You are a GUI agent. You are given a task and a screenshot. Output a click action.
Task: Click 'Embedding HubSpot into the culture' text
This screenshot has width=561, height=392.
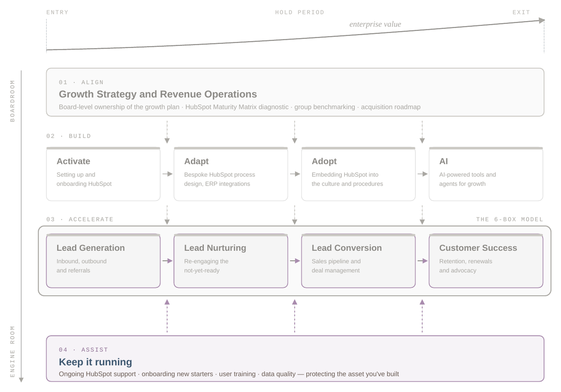347,179
